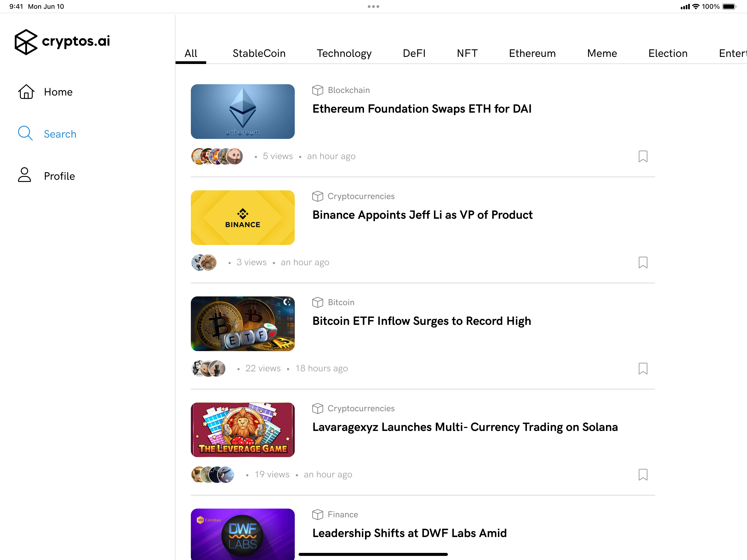
Task: Tap the 9:41 clock in status bar
Action: (16, 6)
